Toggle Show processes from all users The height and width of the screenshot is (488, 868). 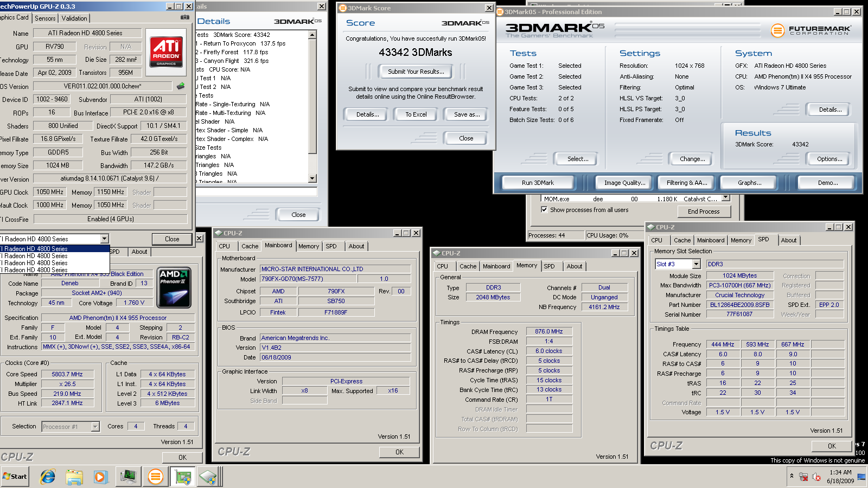[x=544, y=210]
